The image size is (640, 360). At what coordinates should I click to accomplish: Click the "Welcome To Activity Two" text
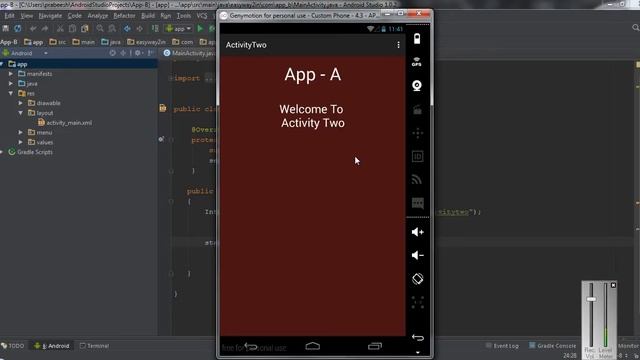click(312, 116)
